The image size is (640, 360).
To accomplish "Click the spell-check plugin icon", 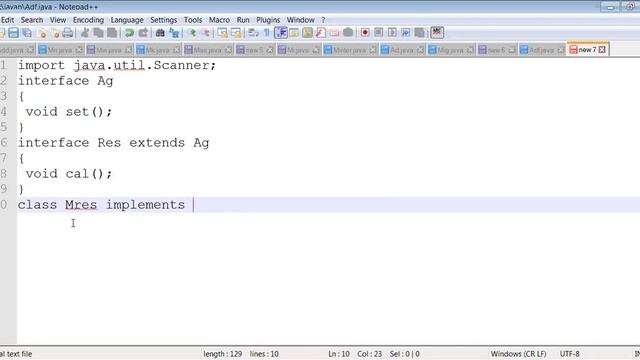I will (x=437, y=33).
